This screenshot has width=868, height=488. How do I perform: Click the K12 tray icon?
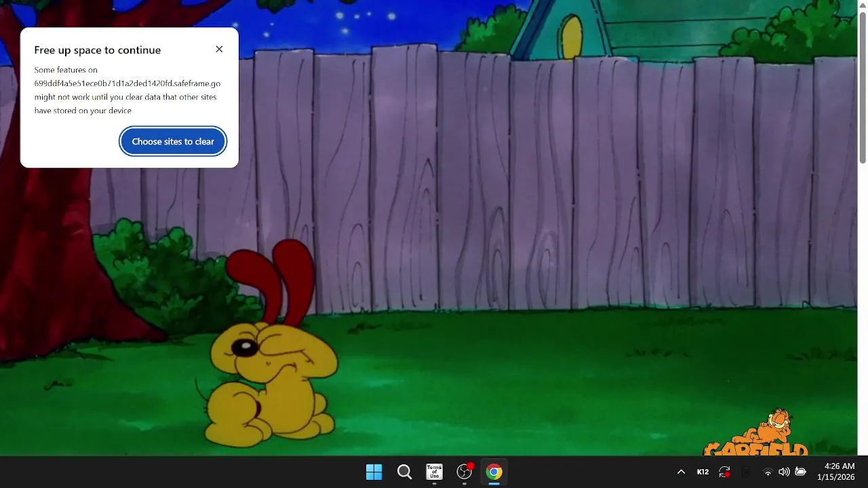pyautogui.click(x=703, y=472)
